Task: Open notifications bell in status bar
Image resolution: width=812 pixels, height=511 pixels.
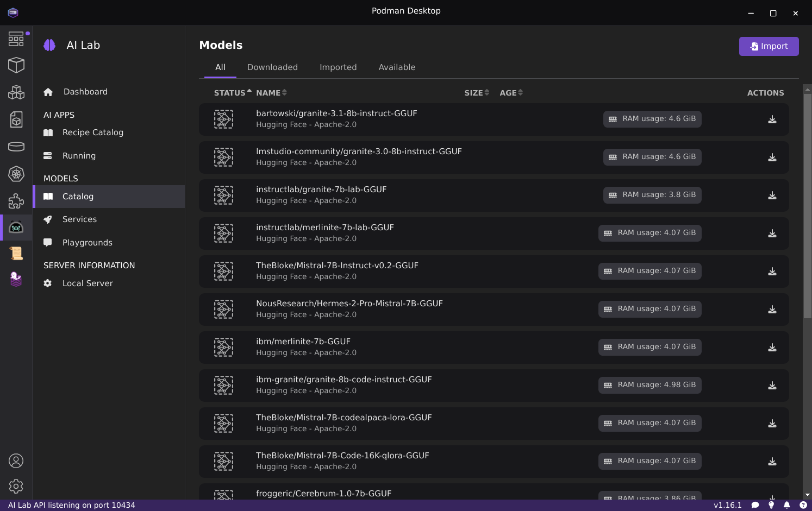Action: tap(786, 505)
